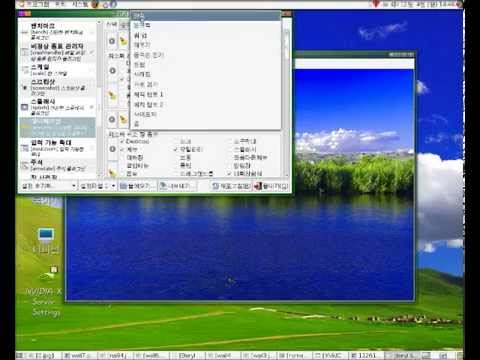Choose 줌 at bottom of effect list
Screen dimensions: 480x360
point(206,124)
